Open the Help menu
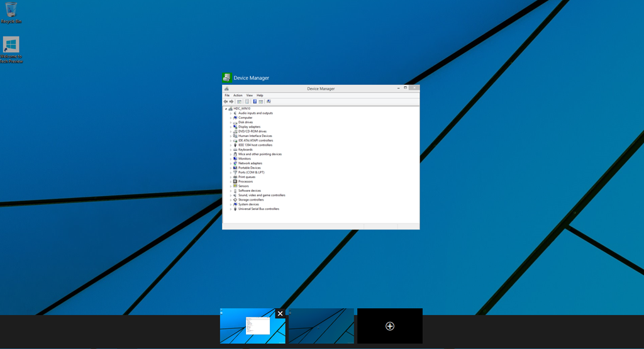Screen dimensions: 644x349 click(x=260, y=95)
